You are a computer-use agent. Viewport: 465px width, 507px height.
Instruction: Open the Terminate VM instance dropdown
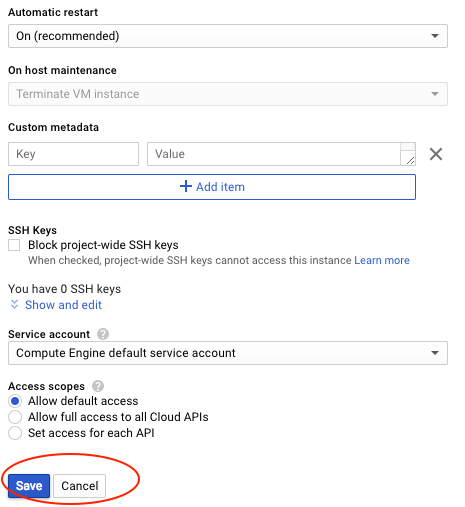[228, 94]
